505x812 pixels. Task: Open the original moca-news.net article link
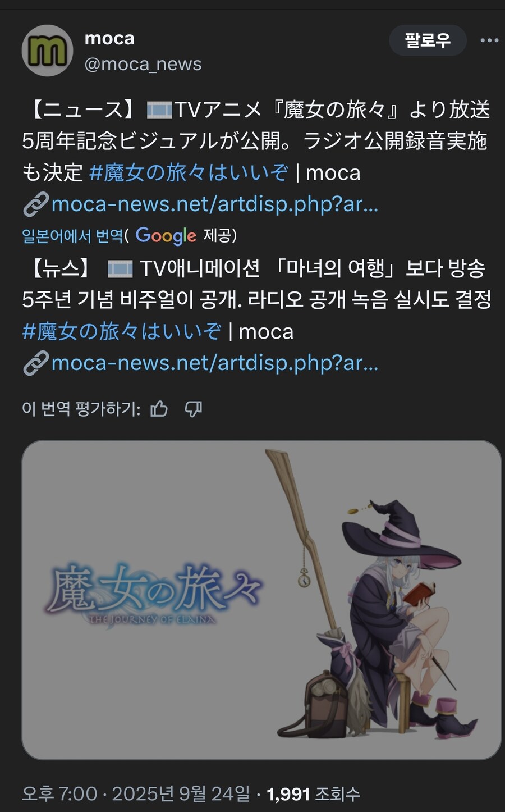[215, 204]
